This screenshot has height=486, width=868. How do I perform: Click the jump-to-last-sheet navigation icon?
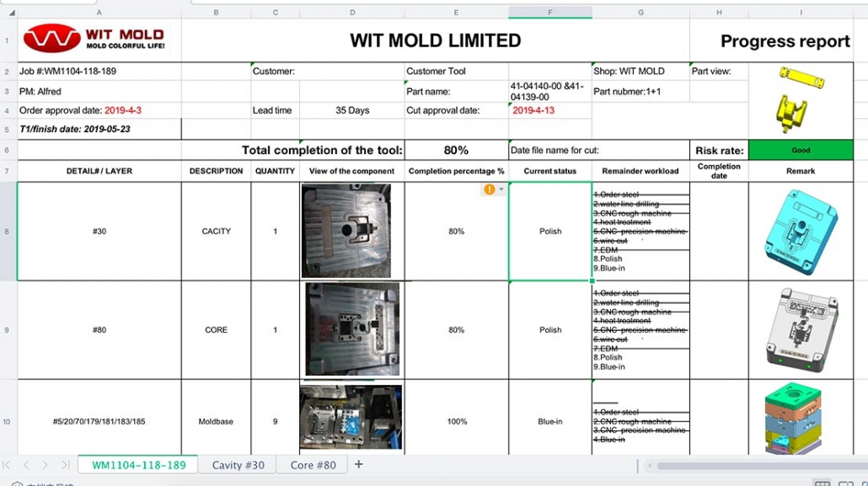pos(67,464)
